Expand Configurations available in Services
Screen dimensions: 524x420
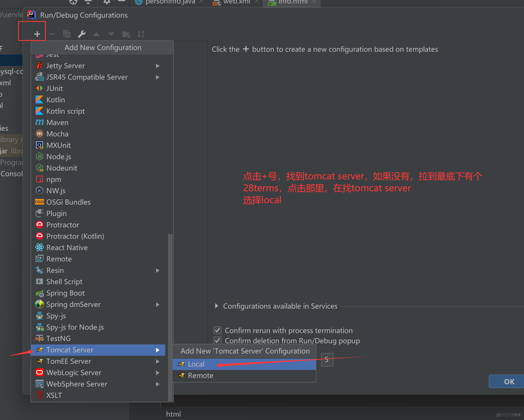[x=217, y=306]
